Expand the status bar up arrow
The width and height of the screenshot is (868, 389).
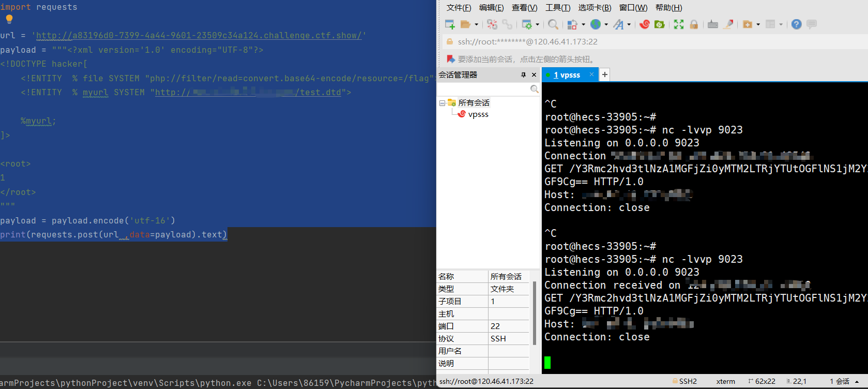857,382
